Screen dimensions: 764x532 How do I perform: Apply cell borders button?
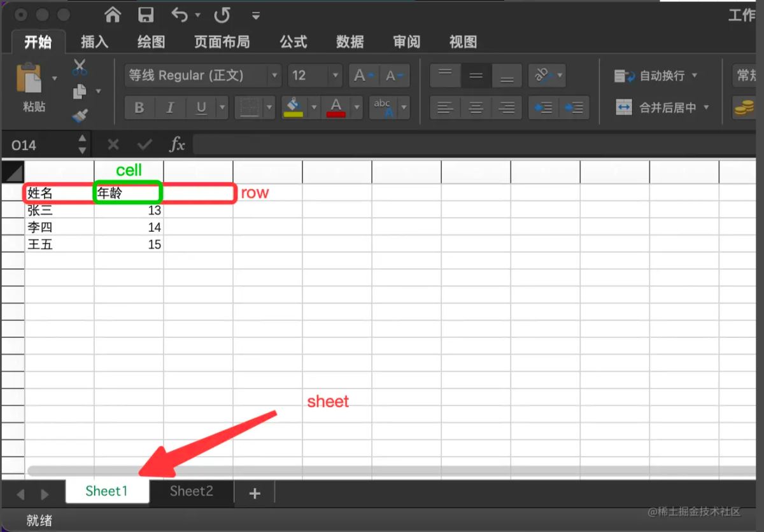pyautogui.click(x=249, y=108)
